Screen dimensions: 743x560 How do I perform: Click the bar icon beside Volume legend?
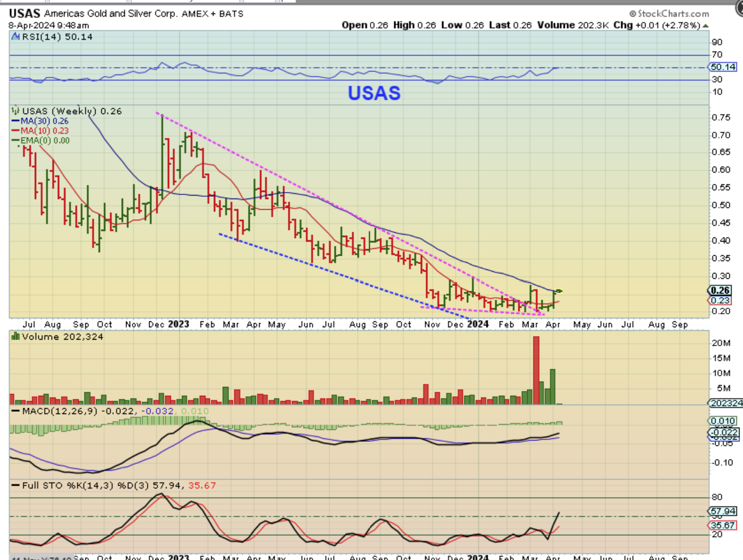(17, 337)
